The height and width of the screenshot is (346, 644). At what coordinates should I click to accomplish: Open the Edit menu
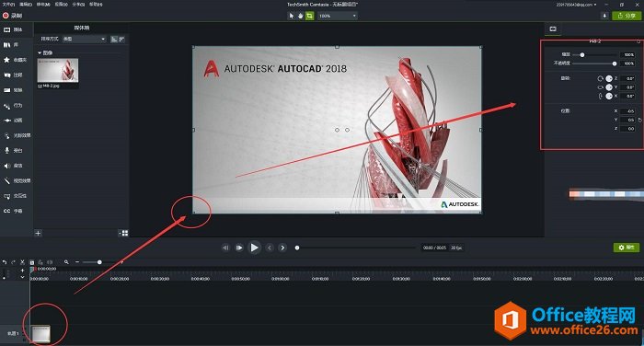coord(26,4)
